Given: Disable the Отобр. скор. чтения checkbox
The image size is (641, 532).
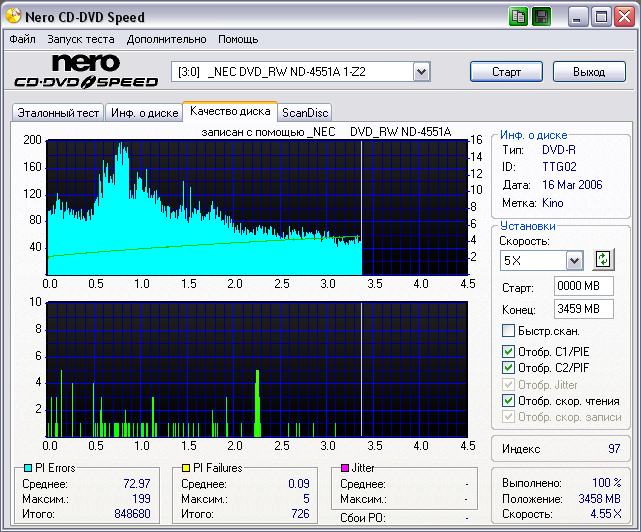Looking at the screenshot, I should pos(508,401).
